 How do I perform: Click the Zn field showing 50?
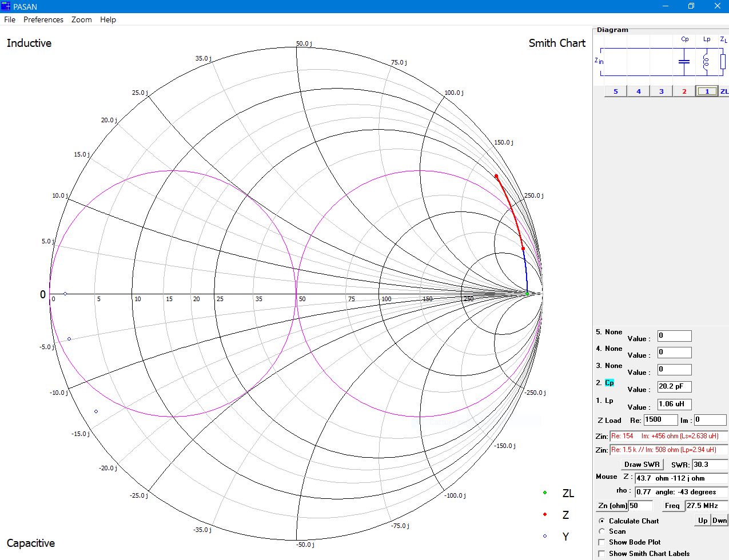(640, 506)
